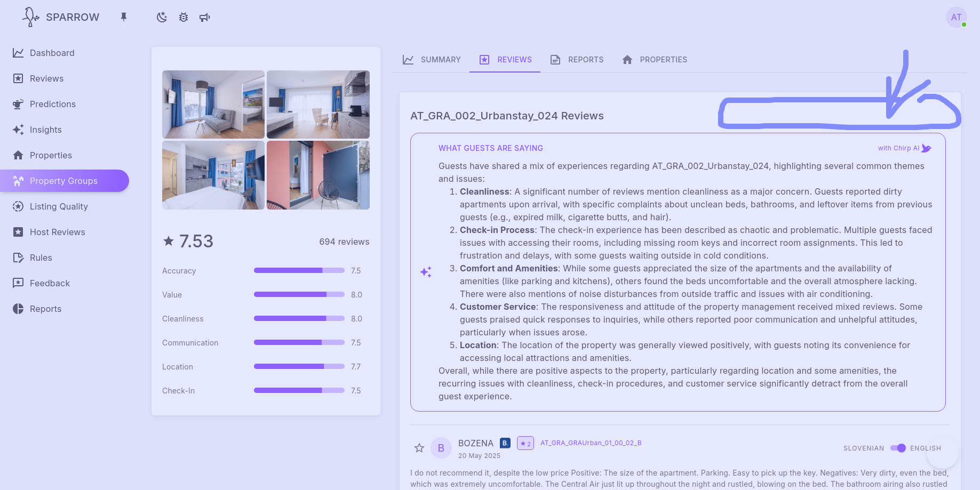Click the Sparrow logo
Viewport: 980px width, 490px height.
point(60,17)
